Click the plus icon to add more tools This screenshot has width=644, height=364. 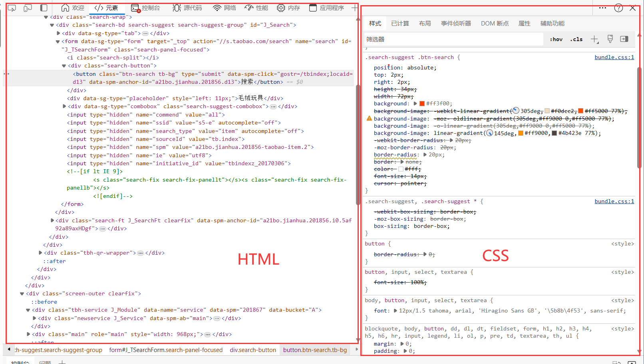(x=354, y=8)
